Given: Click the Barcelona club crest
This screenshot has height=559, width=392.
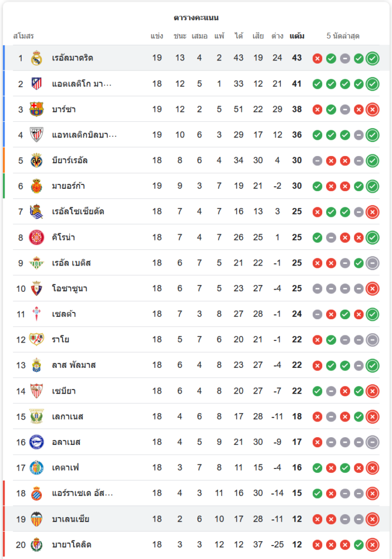Looking at the screenshot, I should click(x=36, y=109).
